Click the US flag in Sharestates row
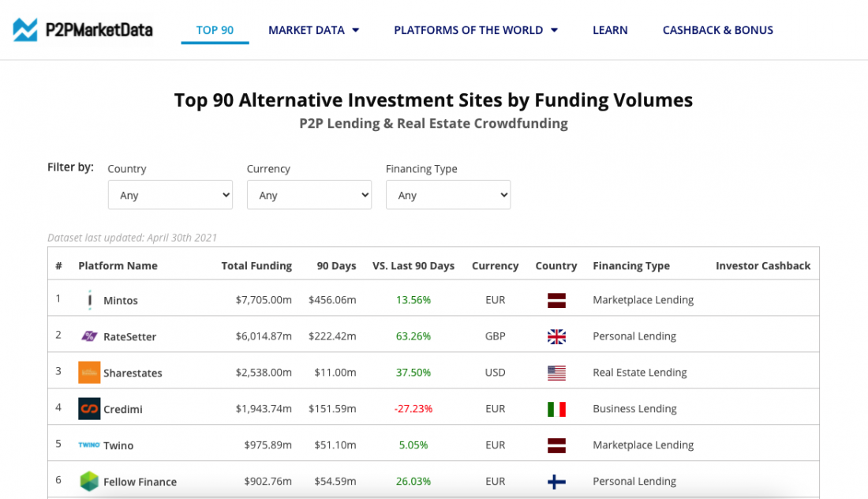868x499 pixels. coord(556,373)
